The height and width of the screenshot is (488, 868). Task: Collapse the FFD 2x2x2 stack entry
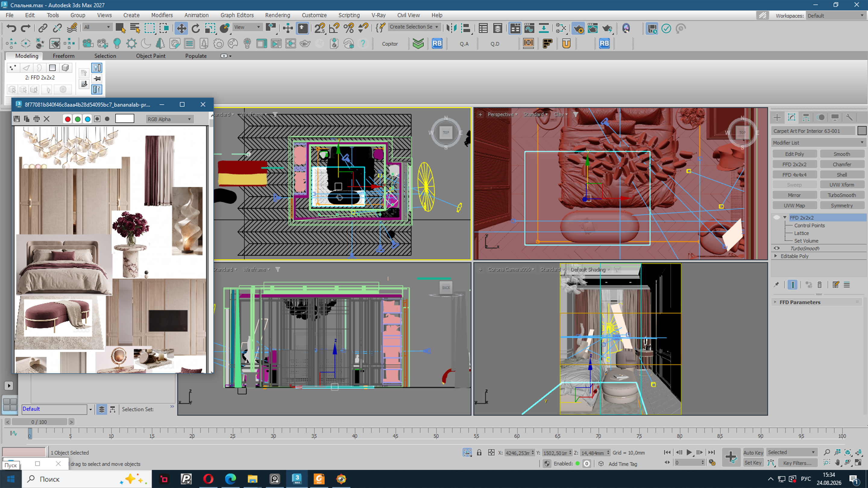click(x=785, y=217)
